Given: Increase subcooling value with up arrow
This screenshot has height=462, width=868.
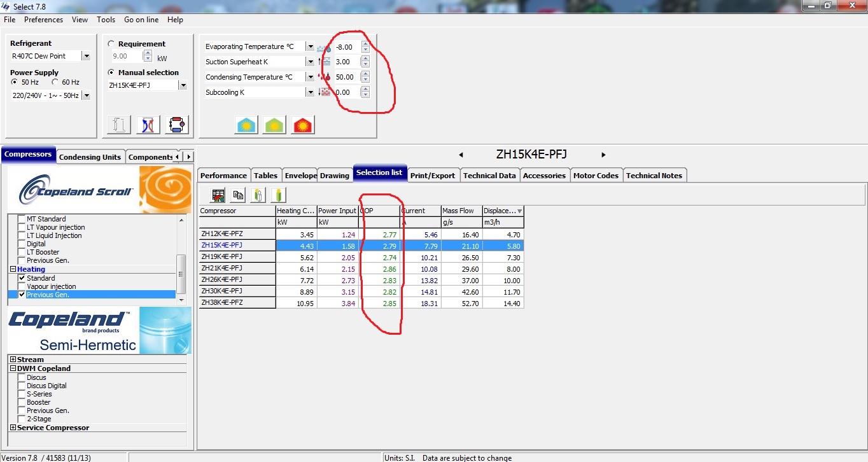Looking at the screenshot, I should coord(365,90).
